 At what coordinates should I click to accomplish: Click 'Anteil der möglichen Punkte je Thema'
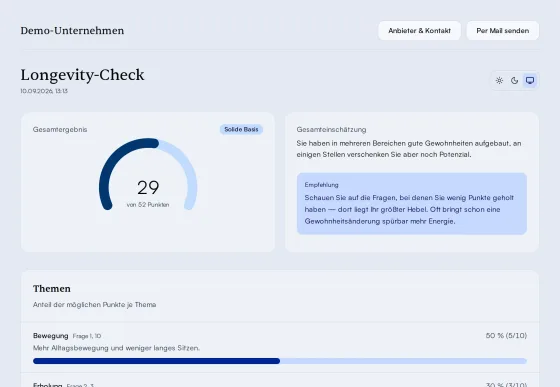pyautogui.click(x=94, y=305)
